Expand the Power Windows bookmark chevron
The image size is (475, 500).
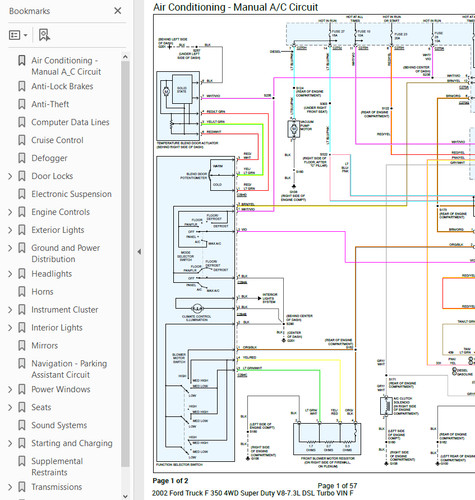tap(10, 390)
